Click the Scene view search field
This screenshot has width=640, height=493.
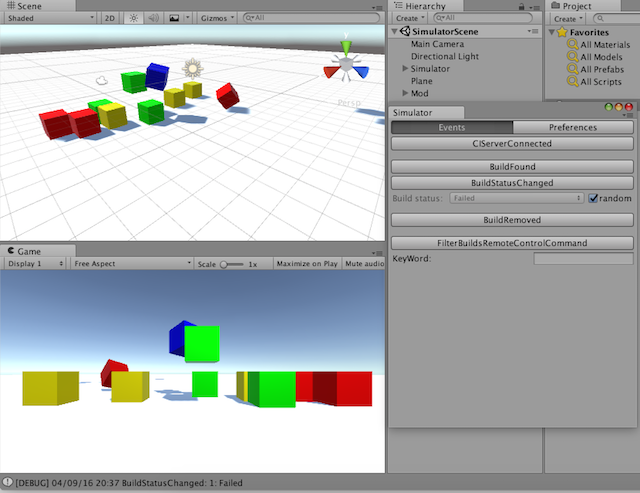tap(311, 18)
